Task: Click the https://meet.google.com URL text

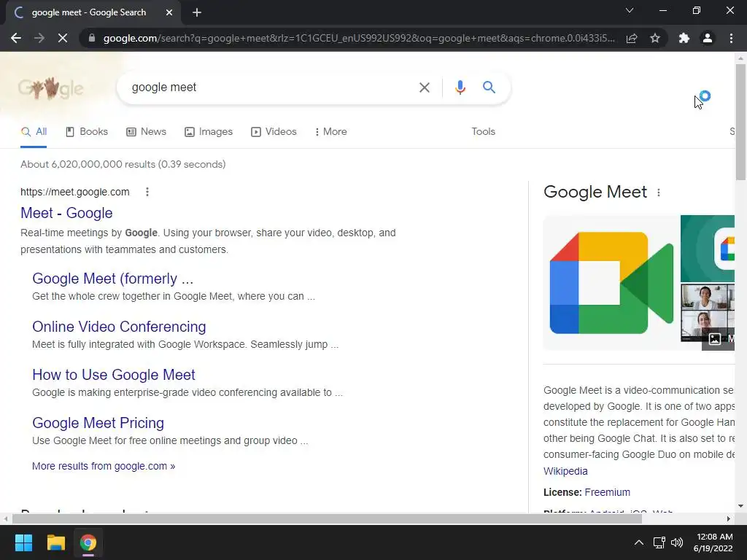Action: pyautogui.click(x=75, y=192)
